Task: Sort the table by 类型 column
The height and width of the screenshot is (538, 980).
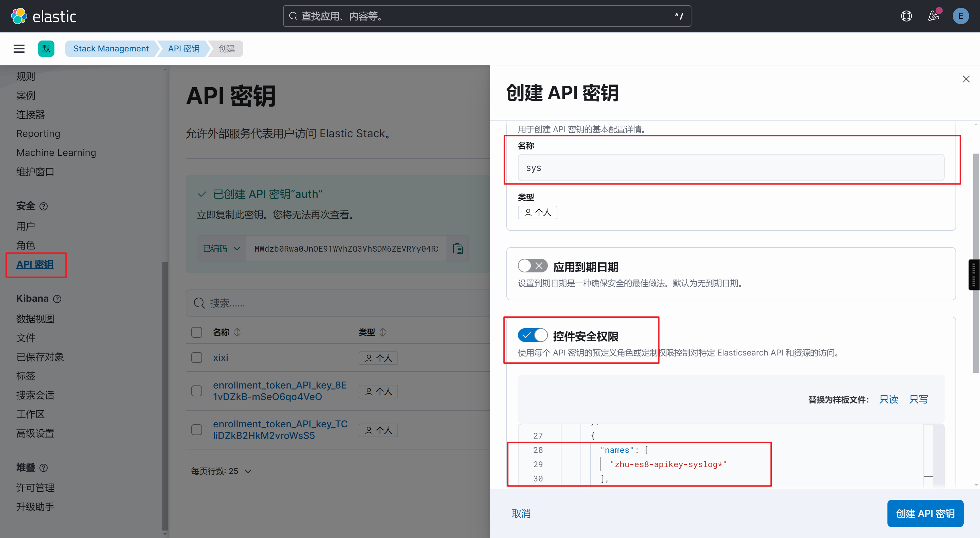Action: click(x=373, y=332)
